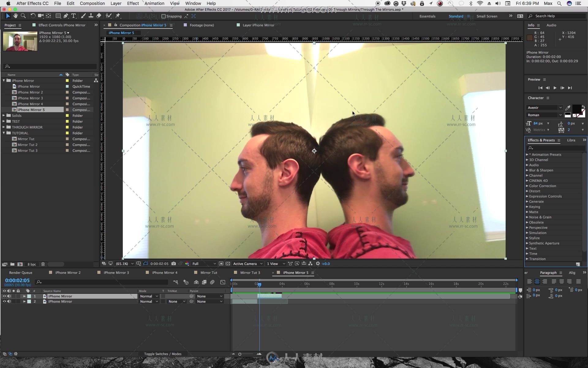Enable motion blur for the composition
Viewport: 588px width, 368px height.
[x=212, y=282]
